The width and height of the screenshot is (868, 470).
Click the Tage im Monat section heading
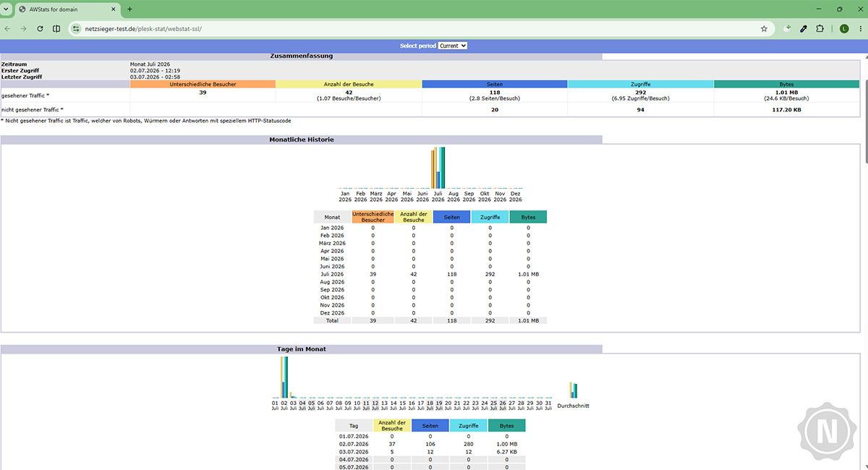(x=301, y=349)
